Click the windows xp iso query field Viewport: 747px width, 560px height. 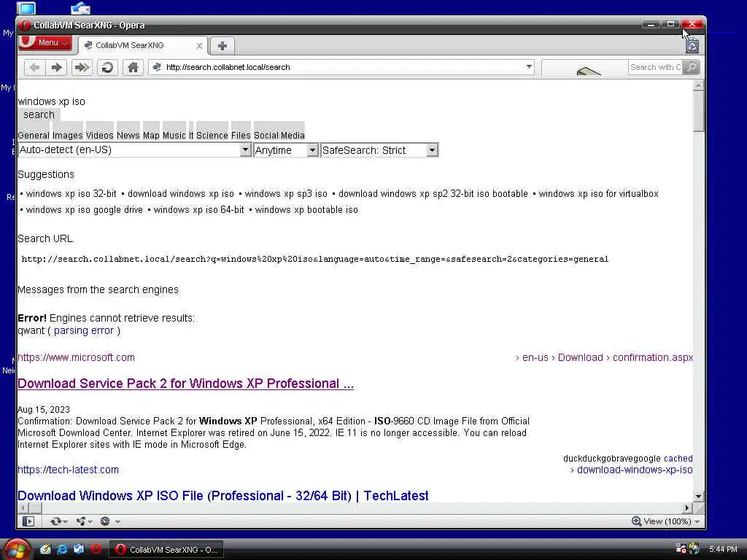tap(52, 101)
